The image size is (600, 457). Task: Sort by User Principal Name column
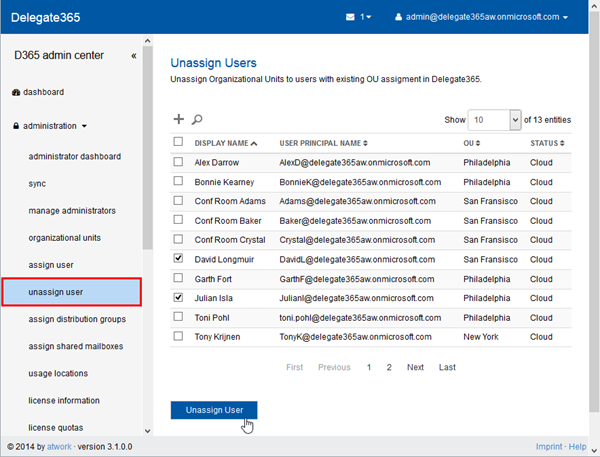323,143
